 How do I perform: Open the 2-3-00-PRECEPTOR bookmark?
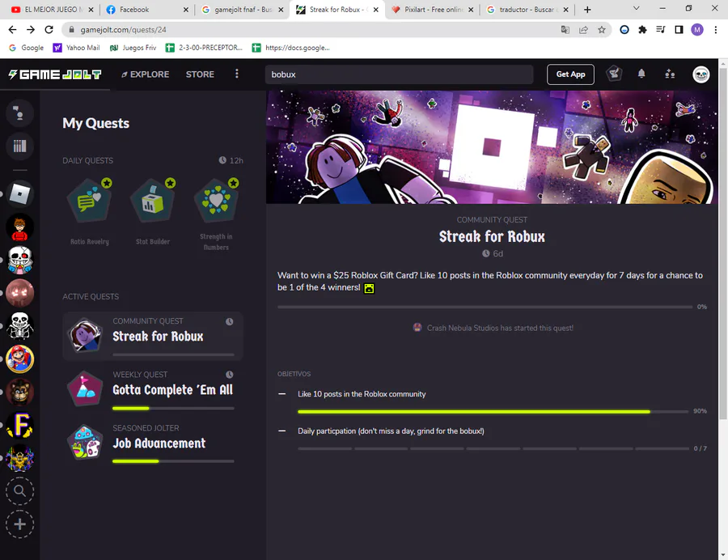205,48
